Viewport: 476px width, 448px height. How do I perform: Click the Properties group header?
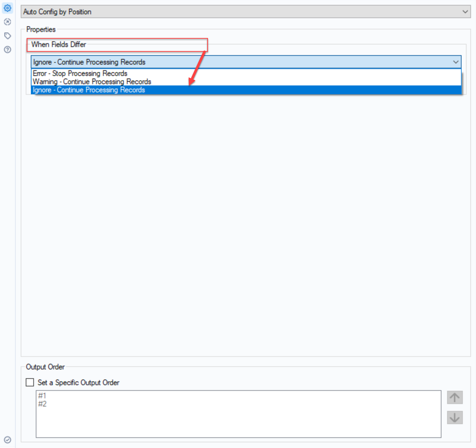coord(41,29)
